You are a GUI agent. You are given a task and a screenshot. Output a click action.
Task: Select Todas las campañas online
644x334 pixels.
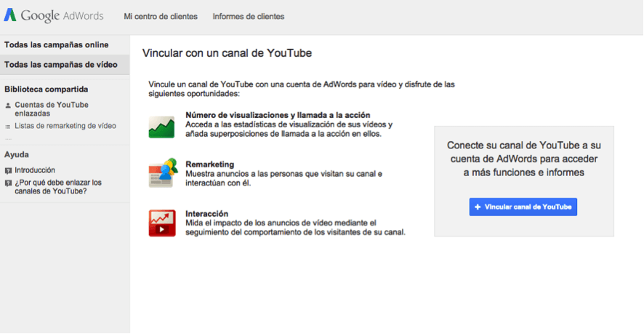(x=57, y=45)
